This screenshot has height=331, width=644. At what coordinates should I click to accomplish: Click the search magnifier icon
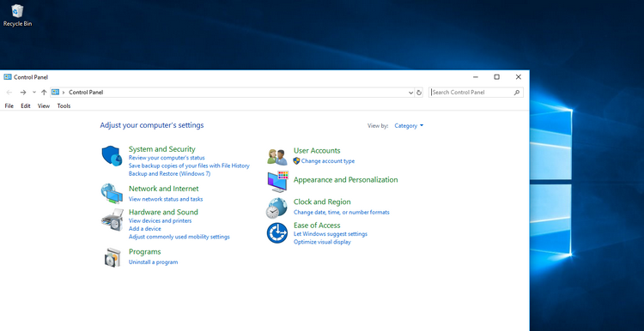click(x=517, y=93)
